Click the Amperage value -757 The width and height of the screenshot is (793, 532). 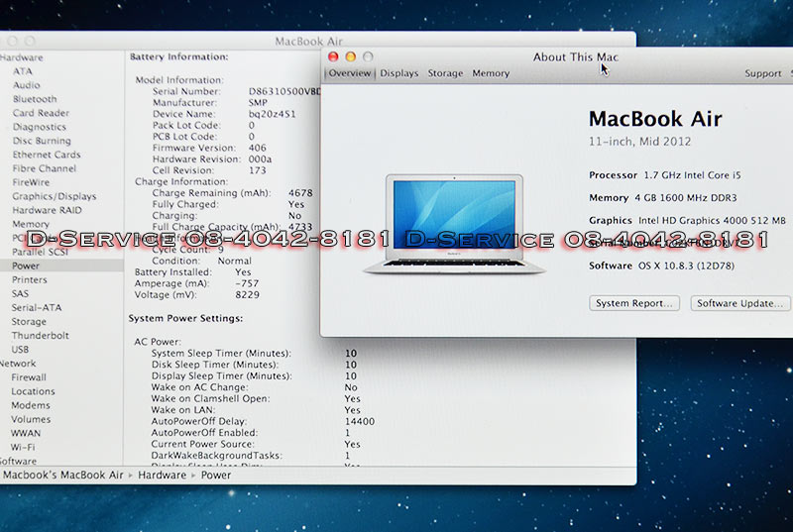coord(247,283)
